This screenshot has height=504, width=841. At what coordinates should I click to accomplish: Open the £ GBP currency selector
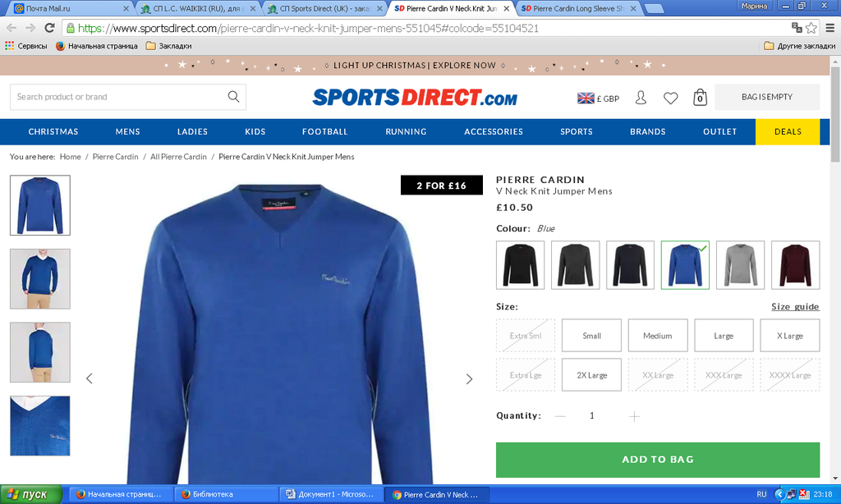coord(598,99)
